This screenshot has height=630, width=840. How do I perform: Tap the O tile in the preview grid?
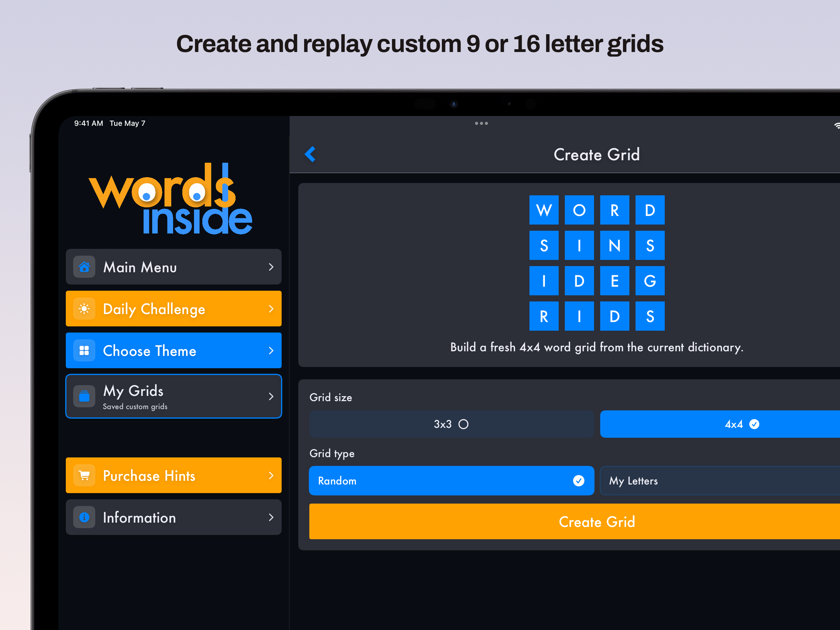tap(579, 210)
